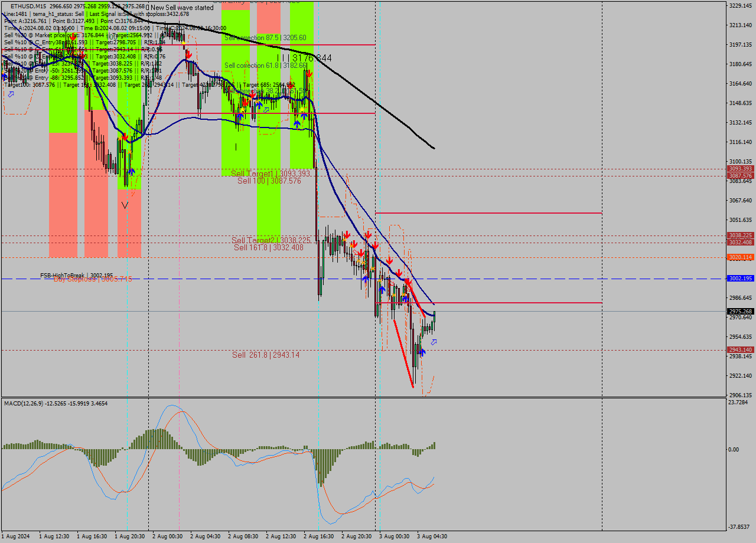
Task: Click '1 Aug 2024' on time axis
Action: 15,537
